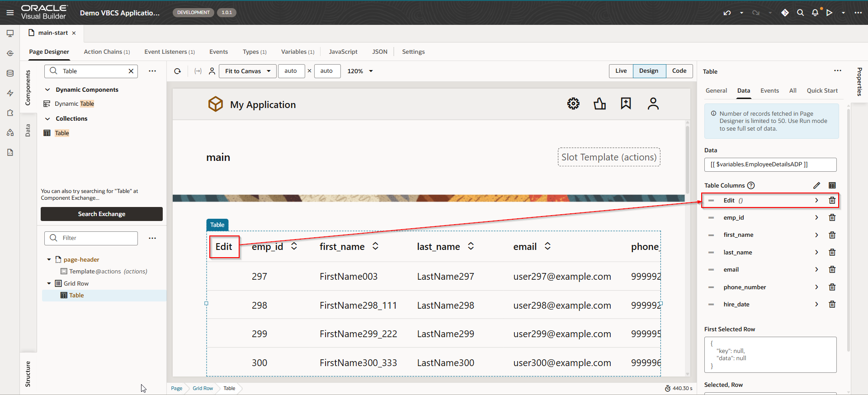868x395 pixels.
Task: Delete the emp_id table column
Action: tap(832, 217)
